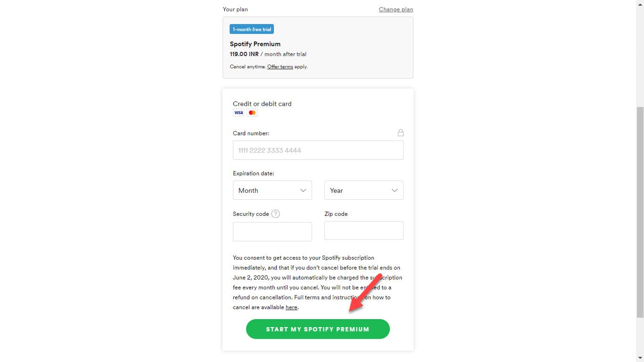The width and height of the screenshot is (644, 362).
Task: Open the Month expiration dropdown
Action: 272,190
